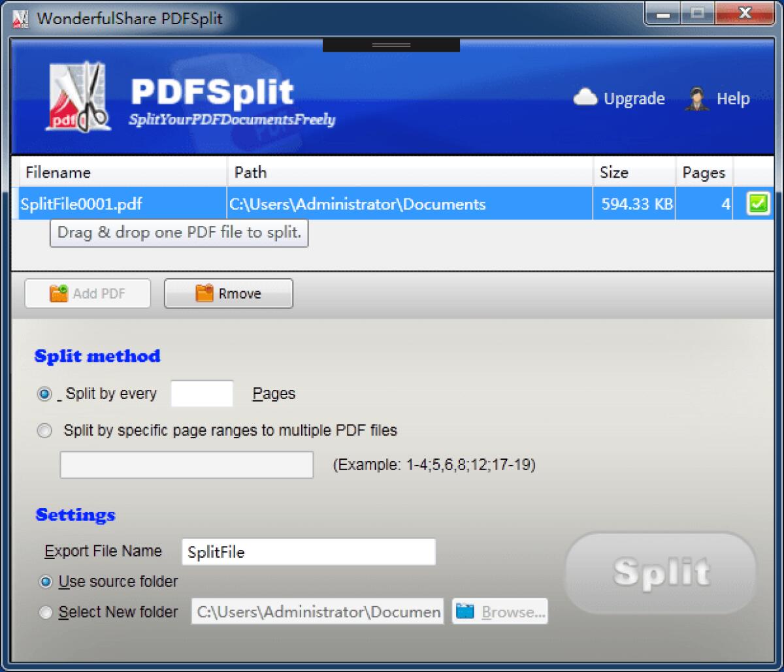784x672 pixels.
Task: Click the pages count input field
Action: [202, 393]
